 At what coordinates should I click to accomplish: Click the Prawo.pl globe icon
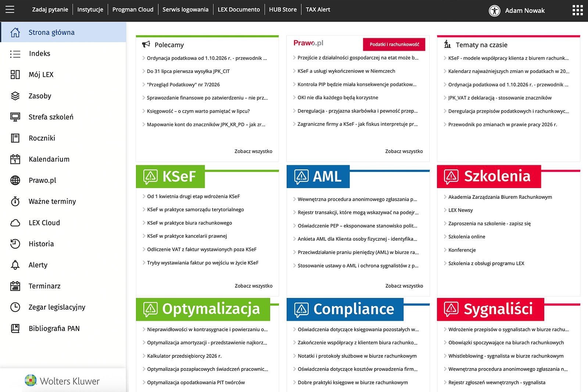tap(15, 180)
